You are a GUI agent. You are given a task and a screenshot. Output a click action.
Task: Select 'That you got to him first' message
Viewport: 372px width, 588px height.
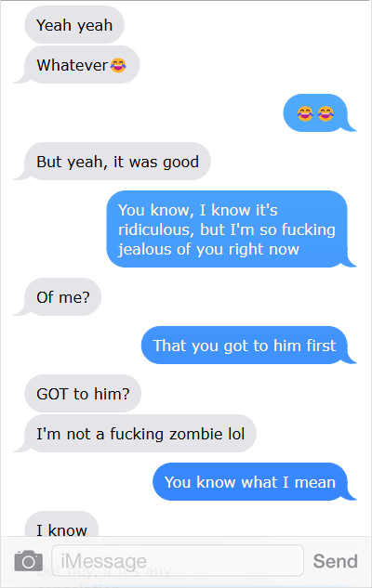[x=244, y=345]
